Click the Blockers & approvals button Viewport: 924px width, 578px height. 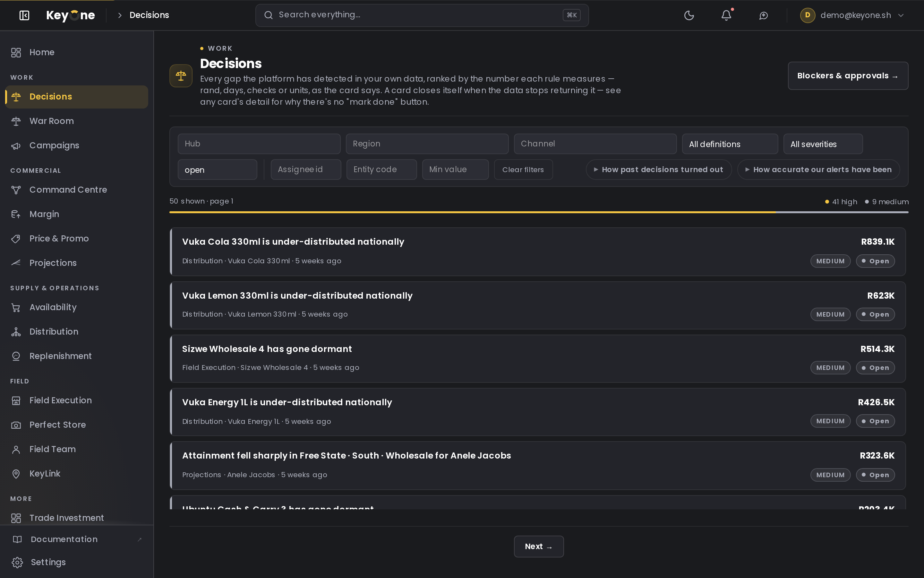(848, 76)
